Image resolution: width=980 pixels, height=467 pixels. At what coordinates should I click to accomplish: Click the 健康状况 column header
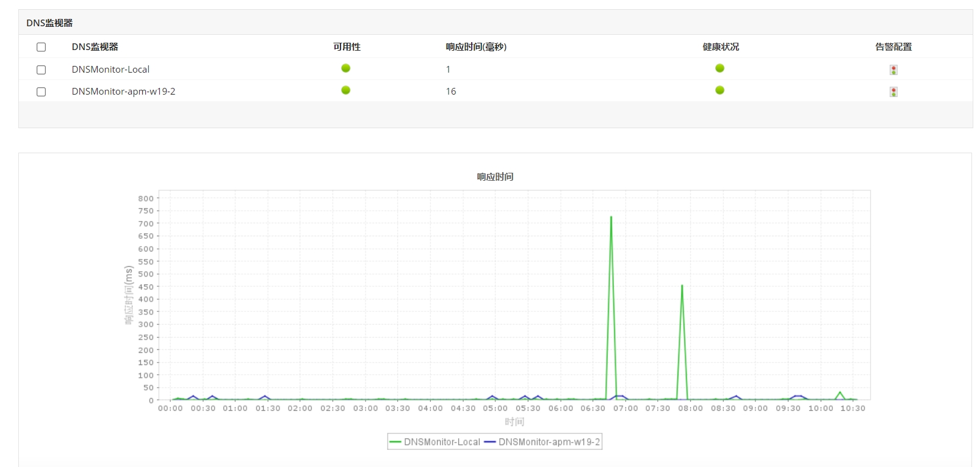click(x=721, y=47)
